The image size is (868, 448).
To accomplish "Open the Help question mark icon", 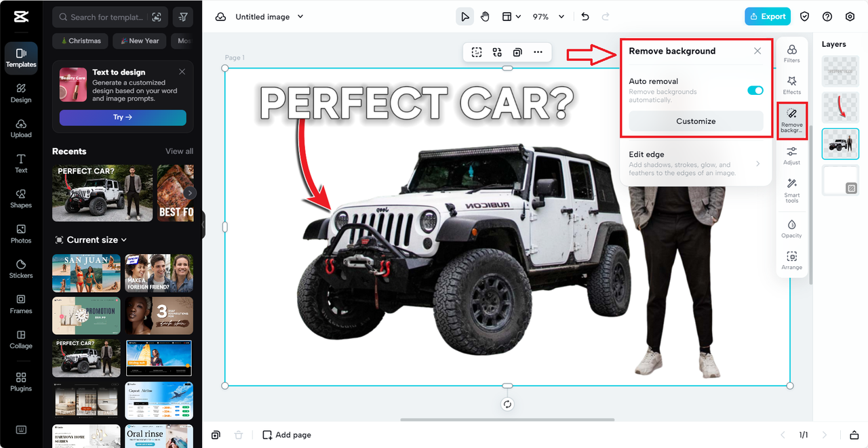I will [x=827, y=17].
